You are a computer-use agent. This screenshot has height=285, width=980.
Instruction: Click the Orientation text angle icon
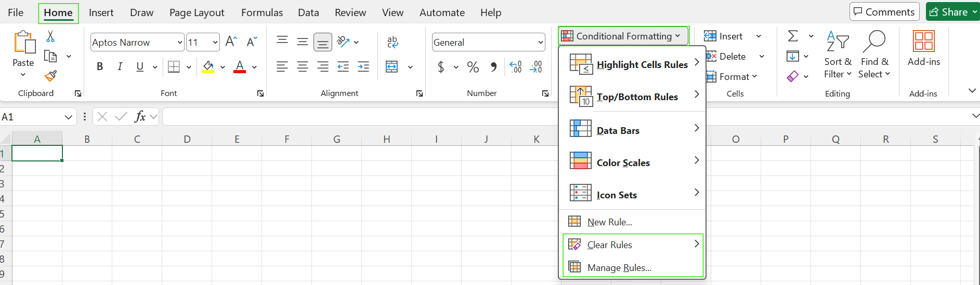pyautogui.click(x=343, y=42)
